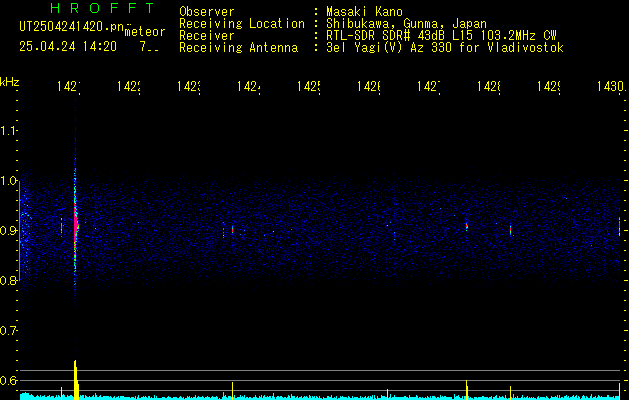Select antenna text 3el Yagi(V) Az 330 for Vladivostok
The image size is (629, 400).
point(445,48)
